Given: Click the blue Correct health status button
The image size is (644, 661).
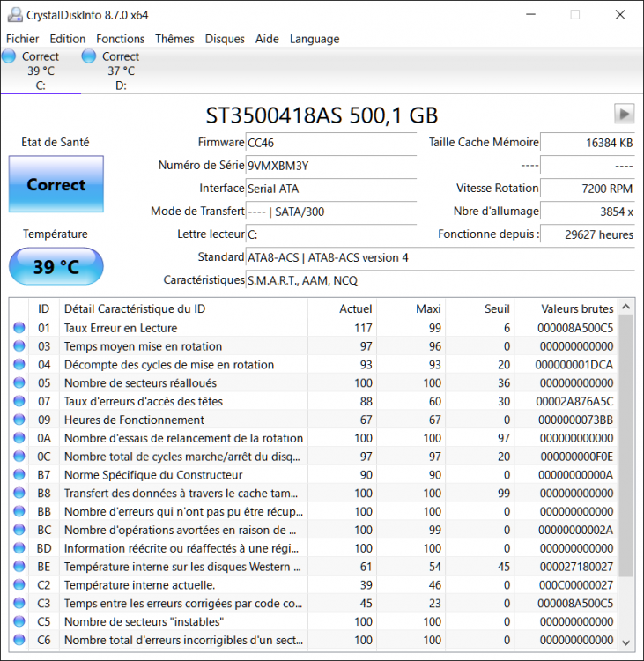Looking at the screenshot, I should coord(56,185).
